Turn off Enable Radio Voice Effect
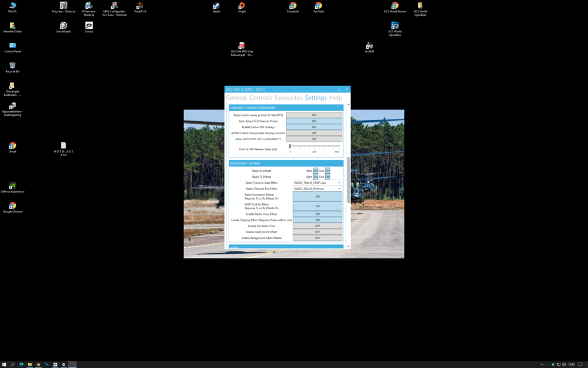Image resolution: width=588 pixels, height=368 pixels. click(317, 214)
